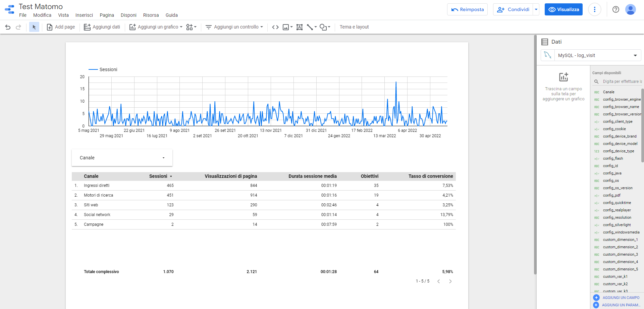Open the Inserisci menu

point(84,15)
